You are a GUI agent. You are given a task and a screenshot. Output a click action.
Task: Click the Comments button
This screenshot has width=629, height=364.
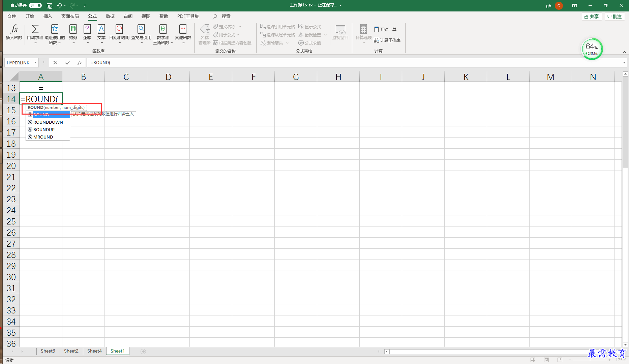click(615, 17)
